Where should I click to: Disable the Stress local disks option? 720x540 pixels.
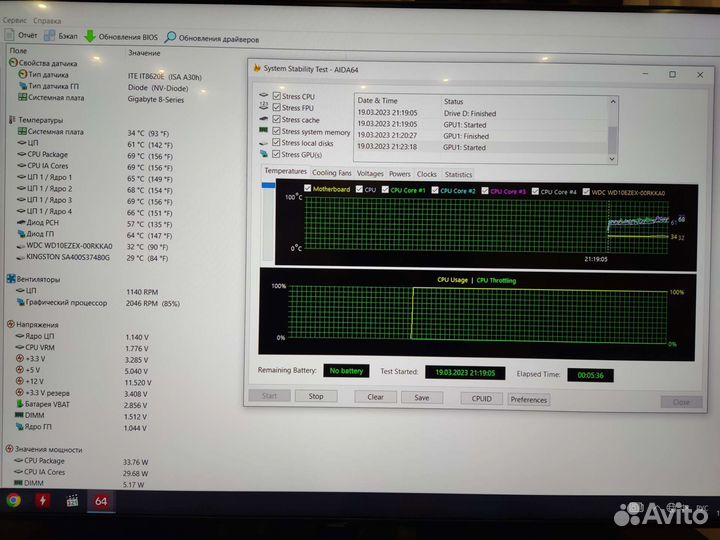click(x=277, y=143)
